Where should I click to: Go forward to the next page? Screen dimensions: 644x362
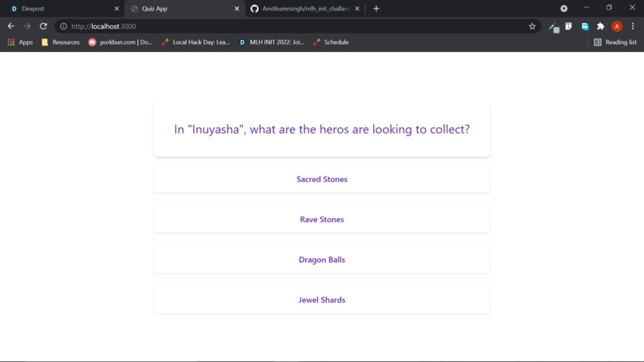pyautogui.click(x=27, y=26)
